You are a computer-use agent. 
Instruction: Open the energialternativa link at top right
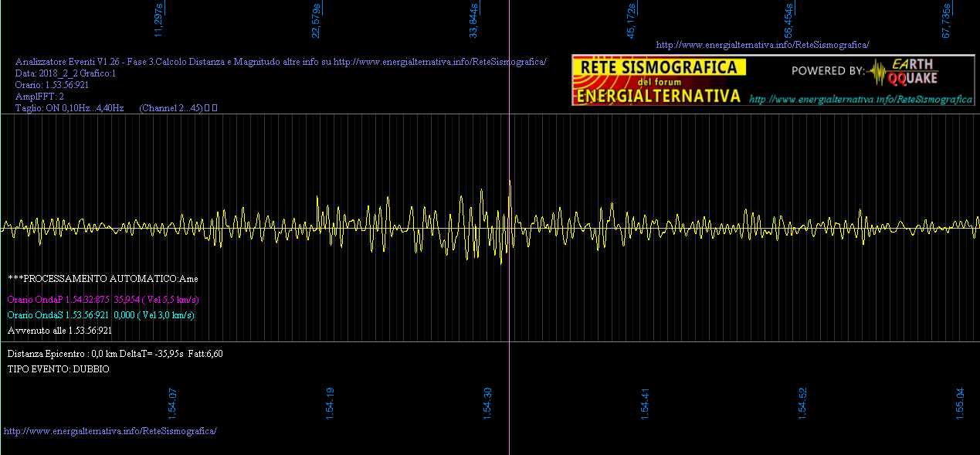coord(762,45)
